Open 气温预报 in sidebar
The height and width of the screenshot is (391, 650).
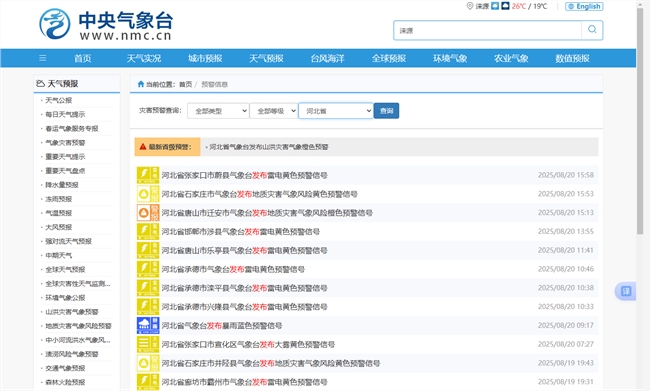[x=58, y=213]
